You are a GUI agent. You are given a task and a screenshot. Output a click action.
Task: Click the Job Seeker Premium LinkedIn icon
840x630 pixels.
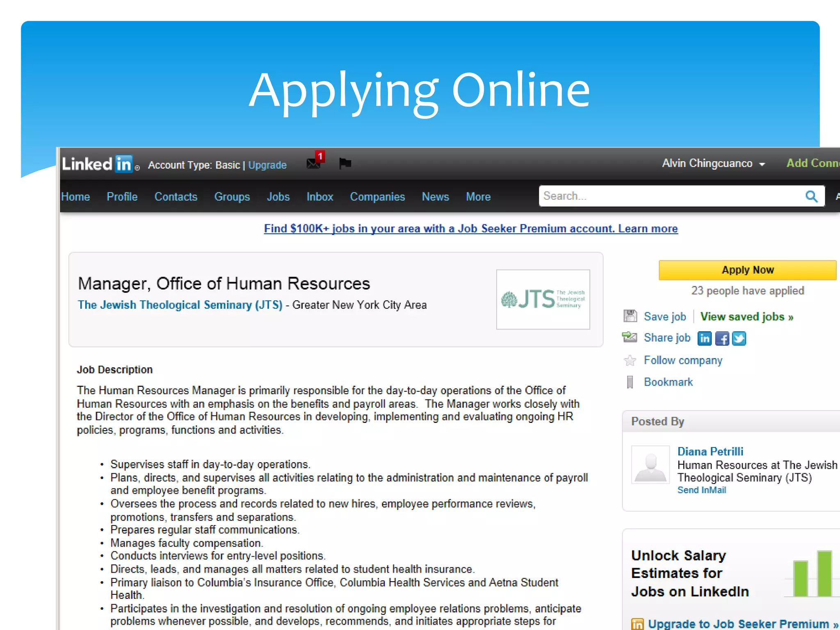point(637,624)
